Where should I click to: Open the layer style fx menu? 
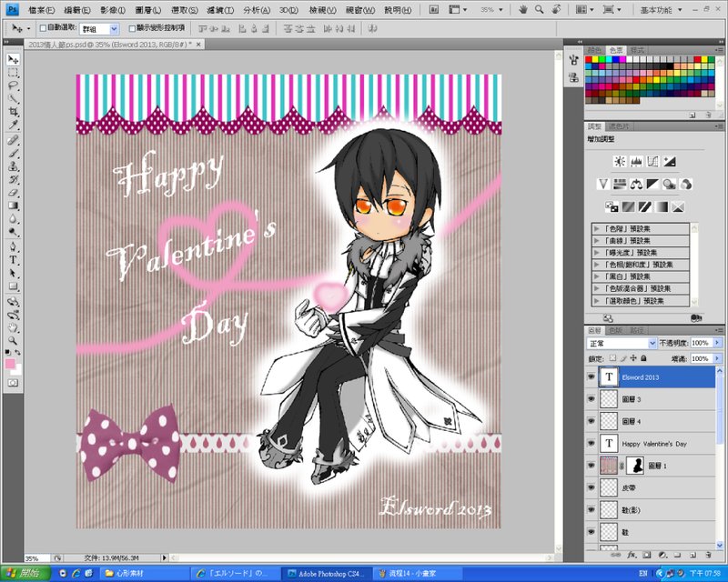632,555
